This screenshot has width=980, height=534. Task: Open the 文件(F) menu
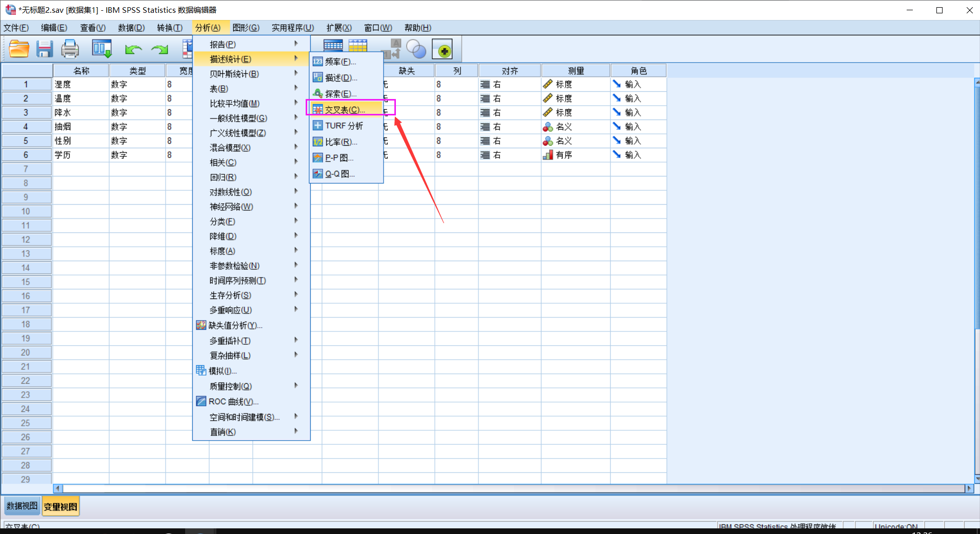click(16, 28)
